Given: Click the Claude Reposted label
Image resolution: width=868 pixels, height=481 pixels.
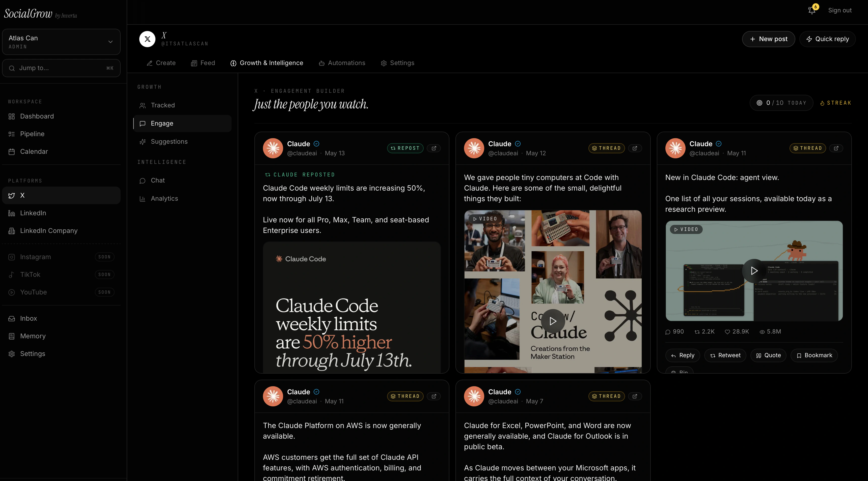Looking at the screenshot, I should pos(300,175).
